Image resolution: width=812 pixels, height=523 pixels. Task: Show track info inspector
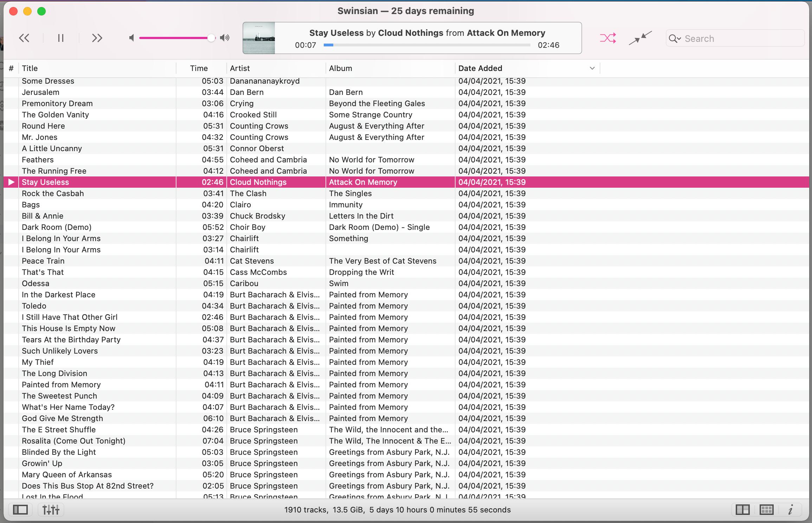coord(791,510)
